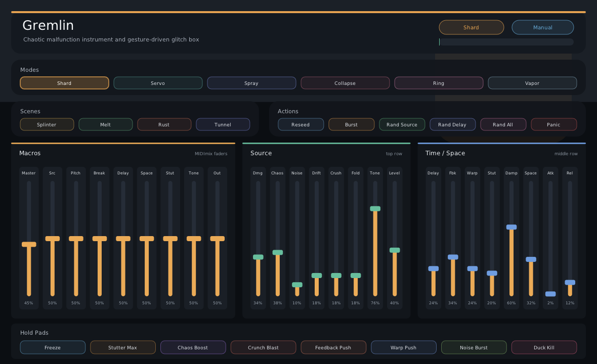Viewport: 597px width, 364px height.
Task: Activate the Crunch Blast hold pad
Action: tap(263, 347)
